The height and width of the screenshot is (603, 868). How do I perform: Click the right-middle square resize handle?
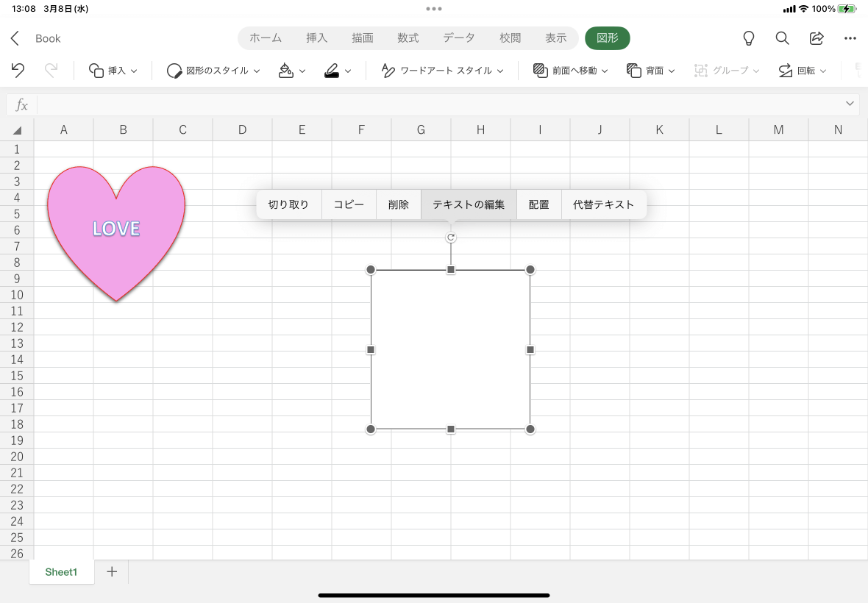coord(530,349)
